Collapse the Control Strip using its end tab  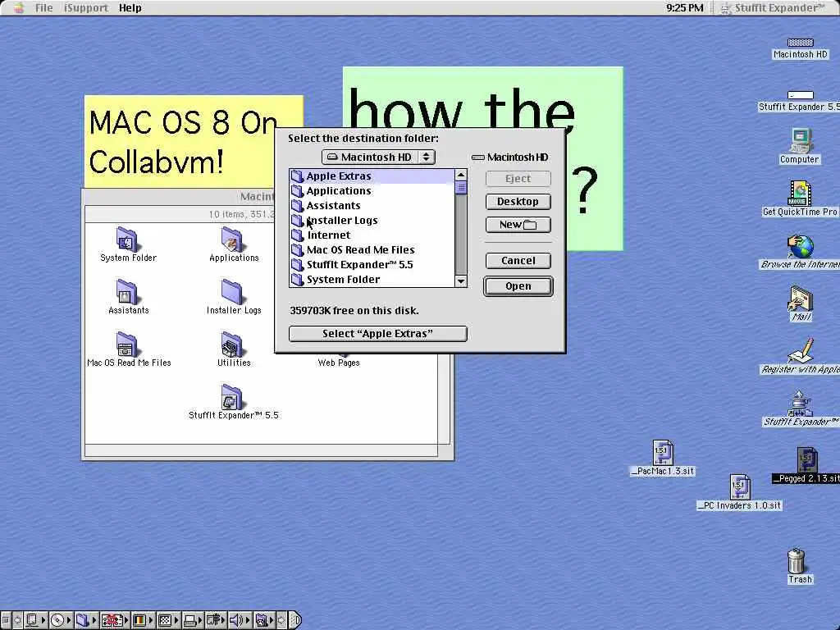click(295, 620)
